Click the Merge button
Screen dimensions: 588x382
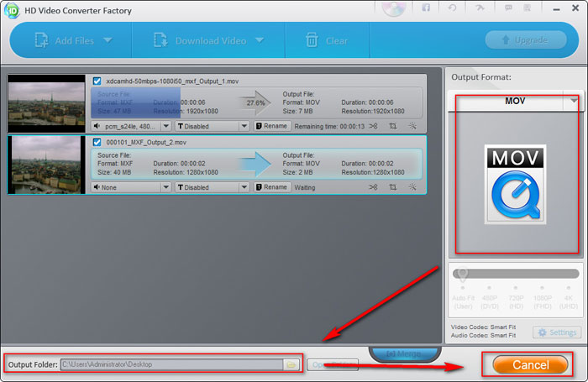pos(403,353)
